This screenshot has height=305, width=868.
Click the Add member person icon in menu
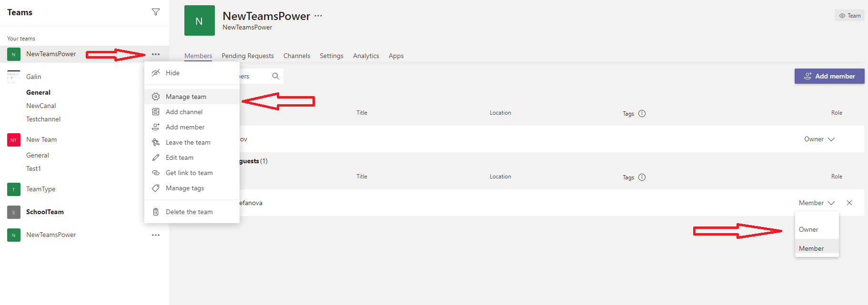[x=156, y=127]
